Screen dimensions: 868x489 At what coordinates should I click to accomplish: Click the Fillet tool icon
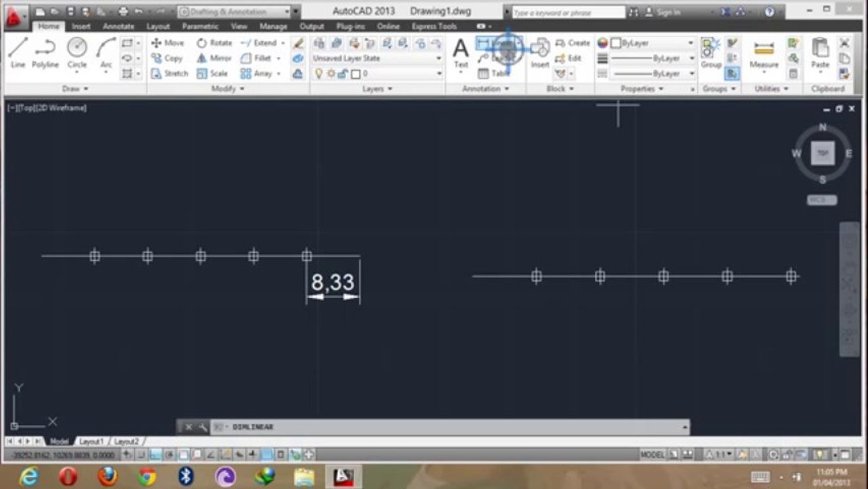click(246, 58)
